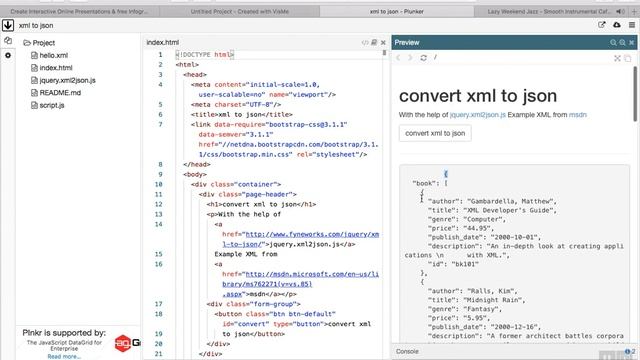Click line 9 body tag in code
640x360 pixels.
[x=195, y=174]
